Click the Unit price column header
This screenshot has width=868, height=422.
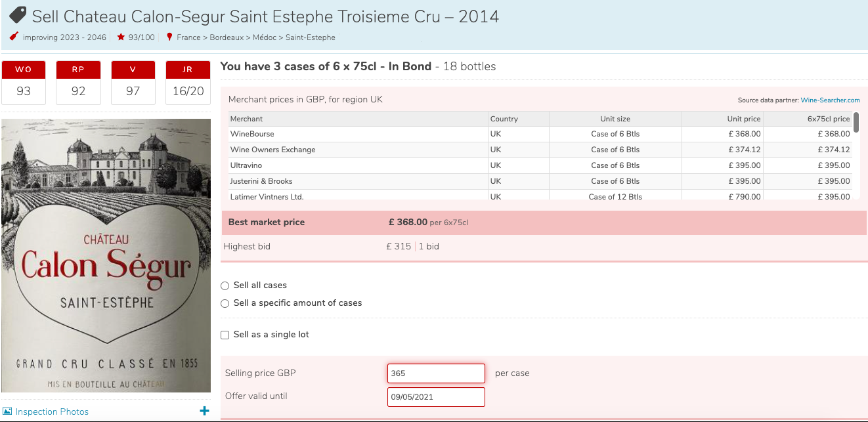click(743, 119)
